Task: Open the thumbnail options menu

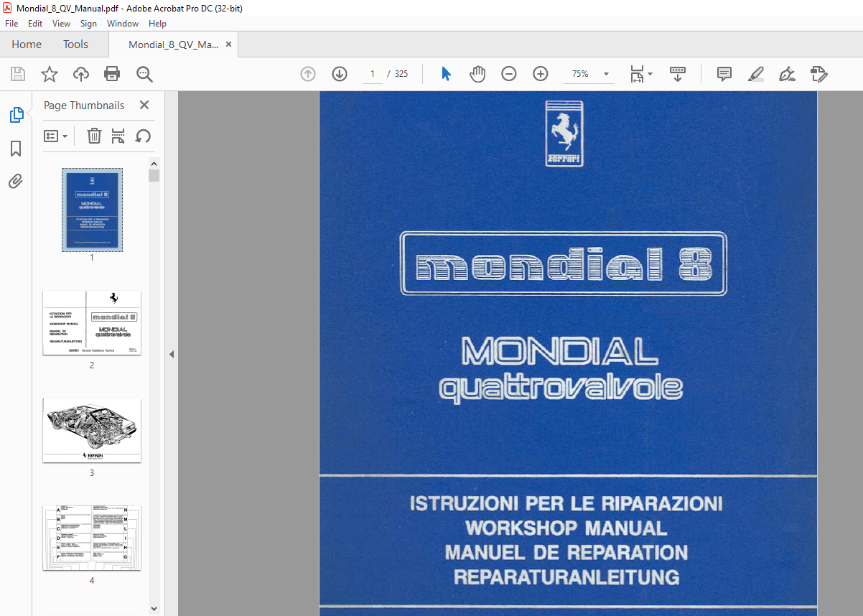Action: pyautogui.click(x=55, y=136)
